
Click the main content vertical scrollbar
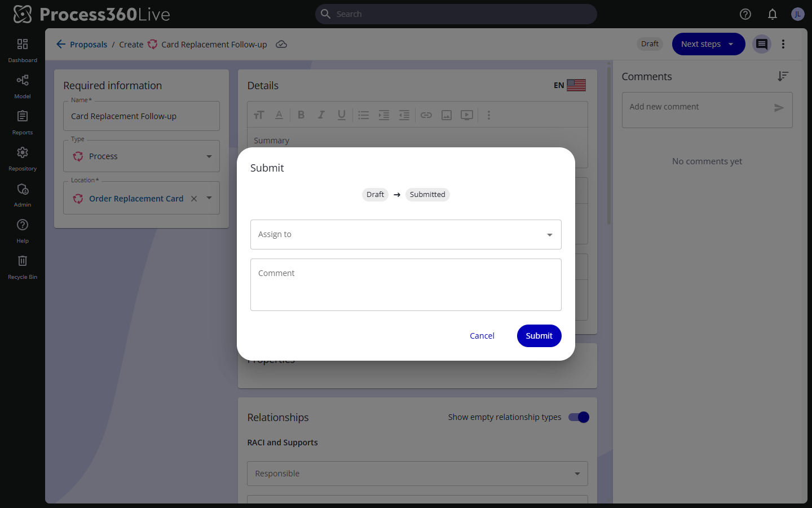point(609,146)
